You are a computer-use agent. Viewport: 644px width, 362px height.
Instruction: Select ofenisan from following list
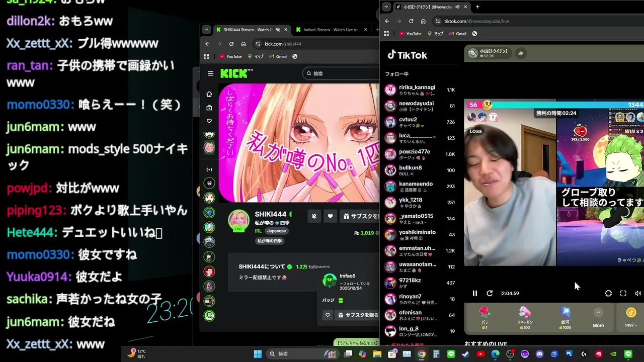pyautogui.click(x=420, y=315)
